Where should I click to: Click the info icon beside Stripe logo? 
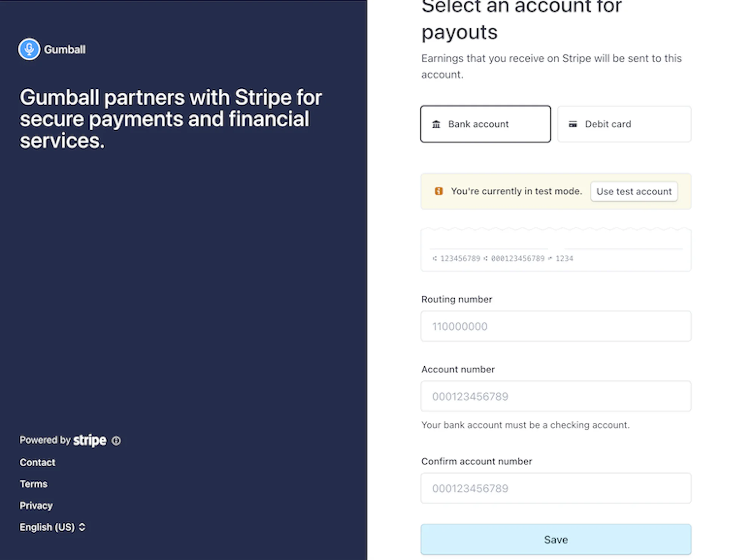116,441
